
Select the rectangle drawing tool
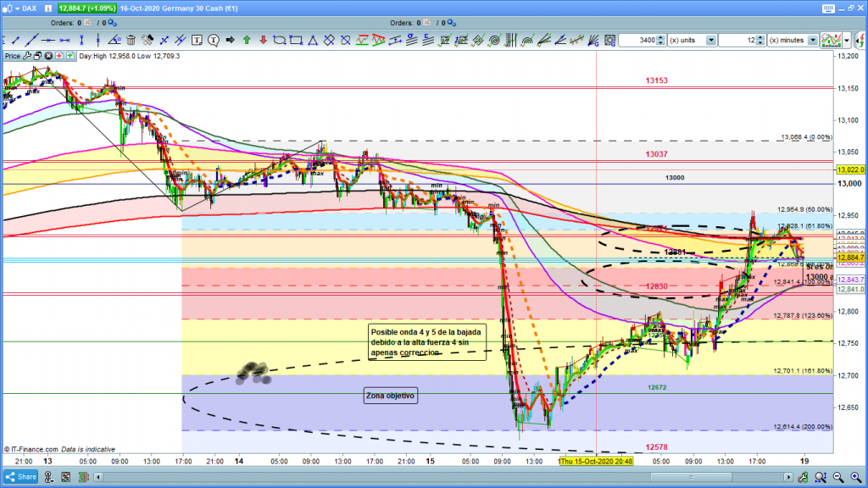pyautogui.click(x=296, y=40)
